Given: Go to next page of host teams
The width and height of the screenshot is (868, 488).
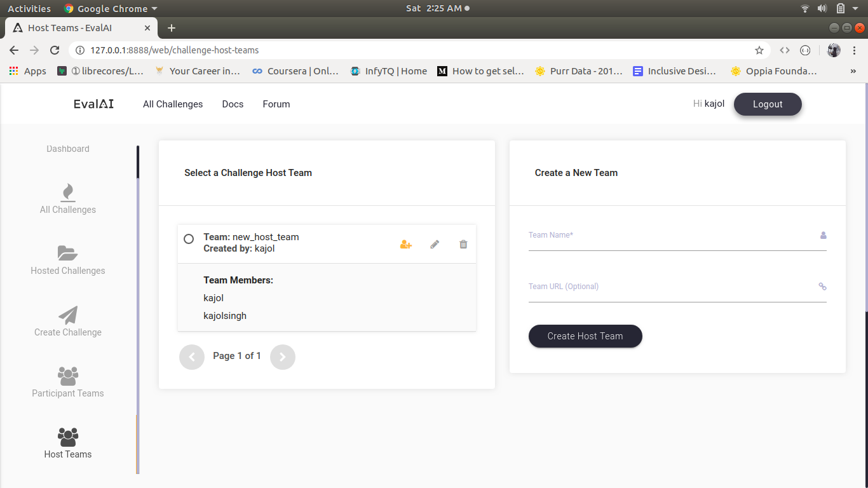Looking at the screenshot, I should pyautogui.click(x=283, y=357).
